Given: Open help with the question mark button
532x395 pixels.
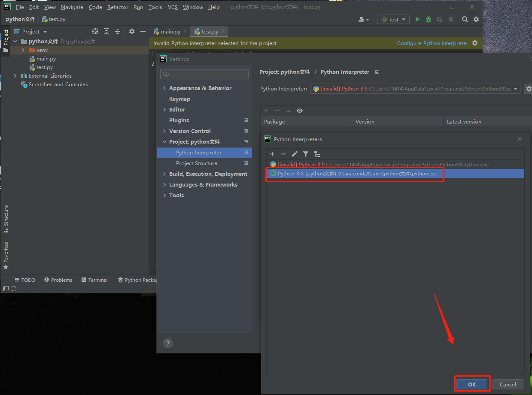Looking at the screenshot, I should [x=168, y=343].
